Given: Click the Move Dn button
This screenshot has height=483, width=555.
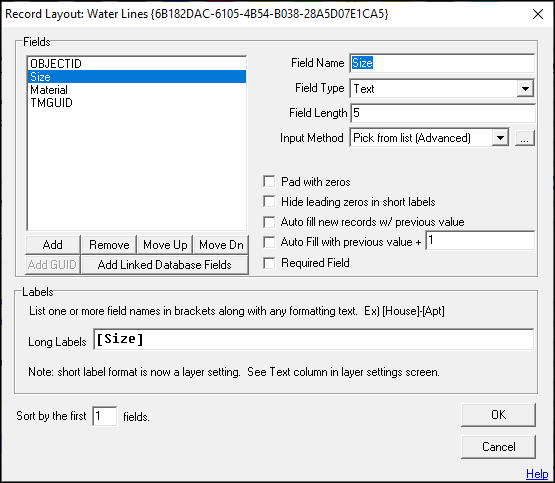Looking at the screenshot, I should (221, 245).
